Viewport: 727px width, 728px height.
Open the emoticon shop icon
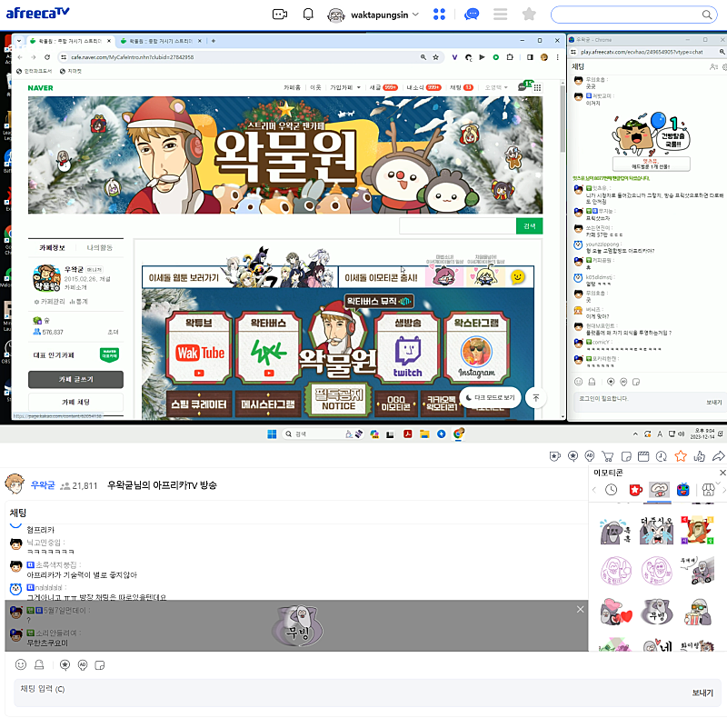point(708,490)
